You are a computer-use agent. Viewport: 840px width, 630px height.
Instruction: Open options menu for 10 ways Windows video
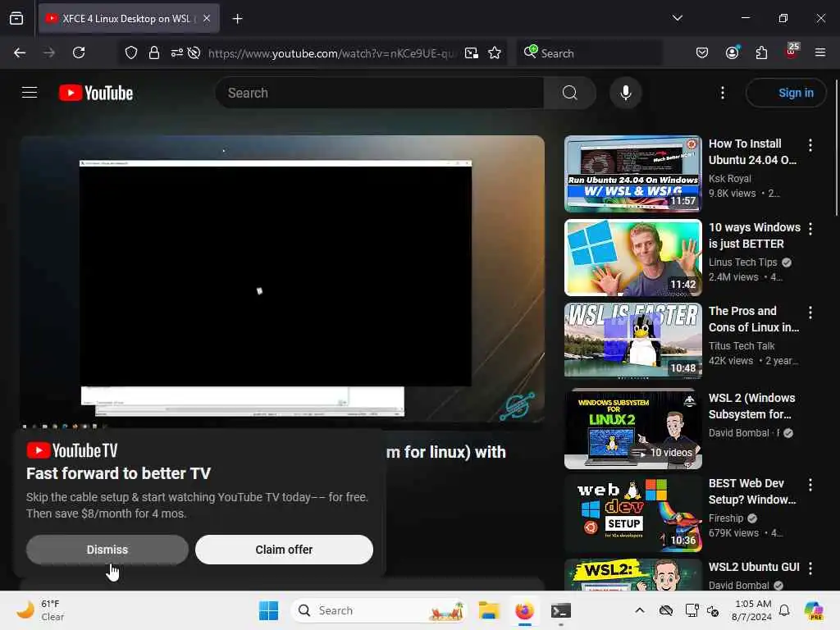[810, 229]
